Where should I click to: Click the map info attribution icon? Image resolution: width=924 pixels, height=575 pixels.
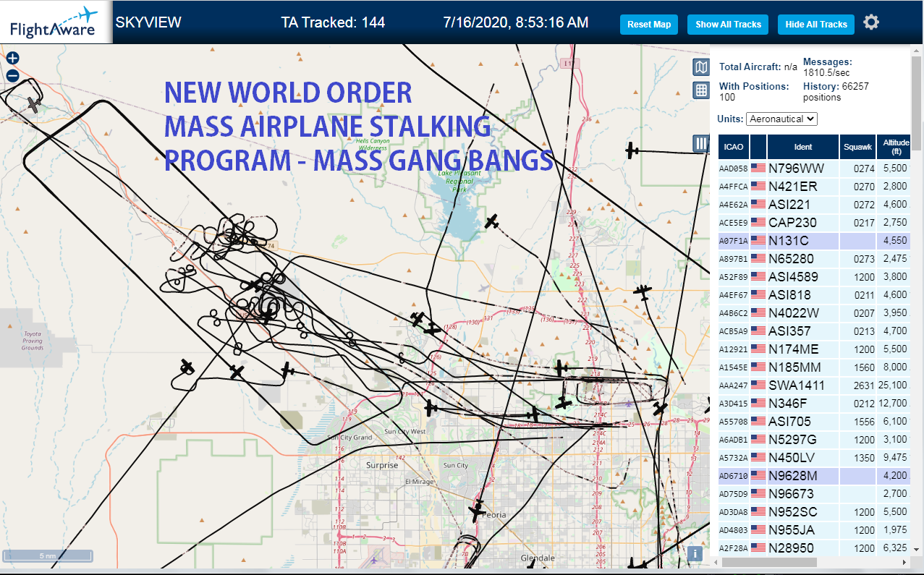click(x=695, y=553)
